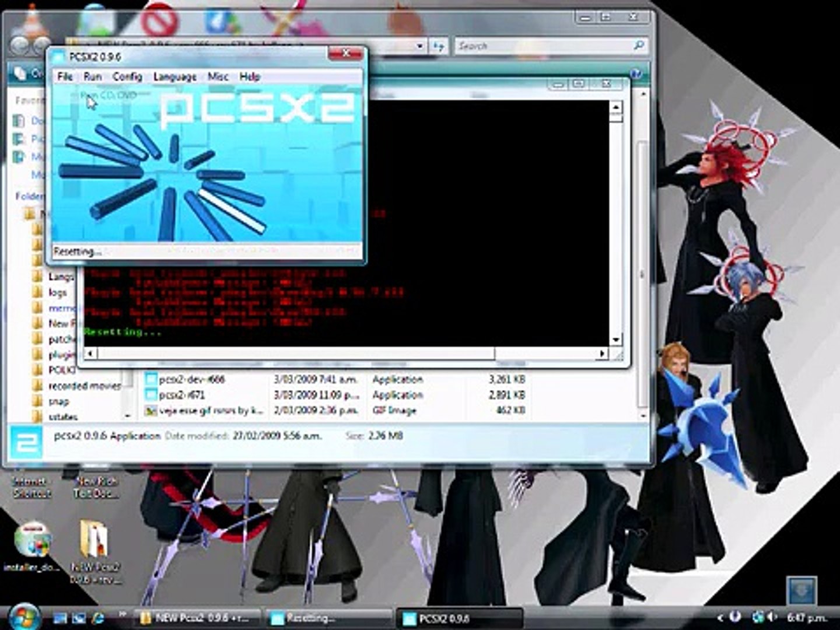Open the Misc menu in PCSX2
The height and width of the screenshot is (630, 840).
pyautogui.click(x=218, y=76)
